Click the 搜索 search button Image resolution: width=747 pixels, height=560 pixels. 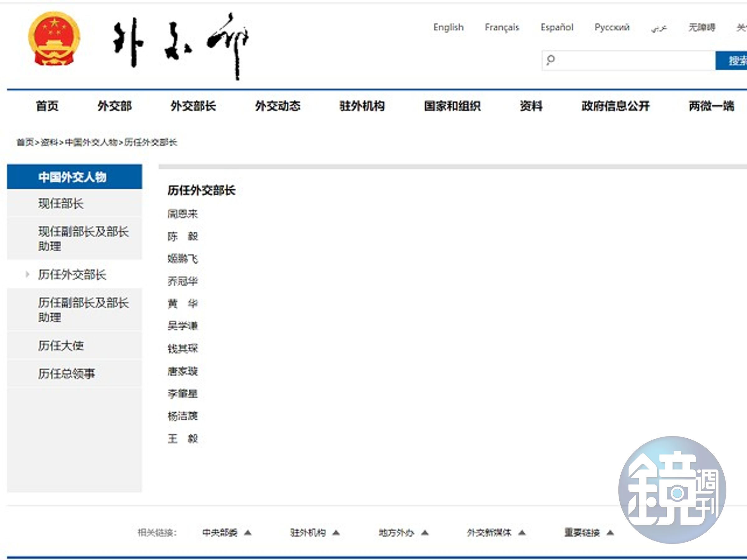tap(731, 61)
